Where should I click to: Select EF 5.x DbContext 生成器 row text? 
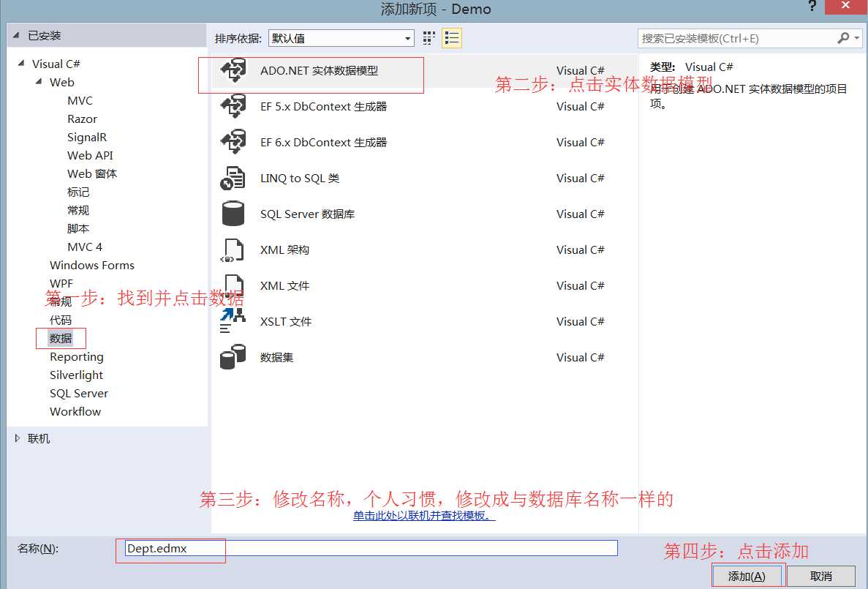pyautogui.click(x=323, y=106)
